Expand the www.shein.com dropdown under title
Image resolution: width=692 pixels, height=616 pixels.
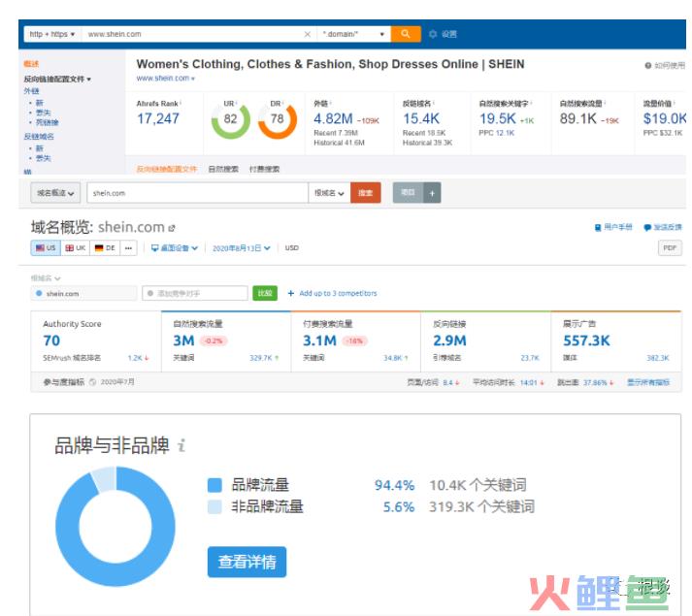[x=166, y=79]
